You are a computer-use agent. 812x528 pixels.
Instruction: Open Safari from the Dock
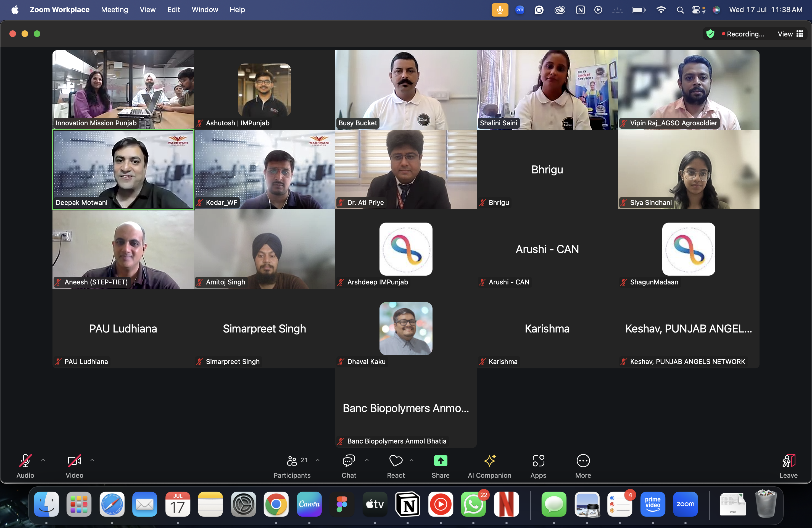point(112,504)
